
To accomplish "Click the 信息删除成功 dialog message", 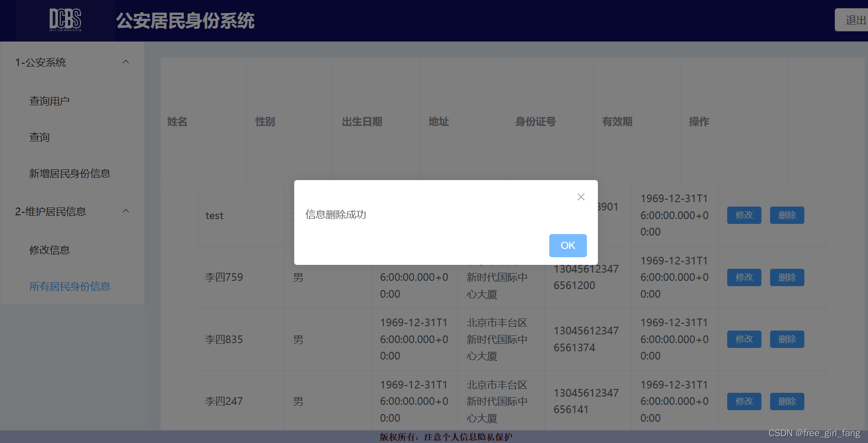I will click(x=336, y=215).
